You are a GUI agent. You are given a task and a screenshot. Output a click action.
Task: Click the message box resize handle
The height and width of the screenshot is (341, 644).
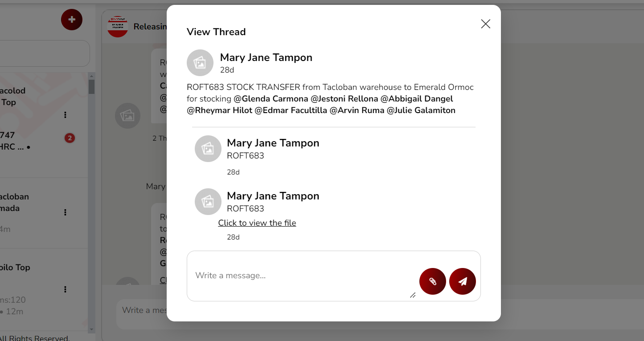pyautogui.click(x=413, y=295)
